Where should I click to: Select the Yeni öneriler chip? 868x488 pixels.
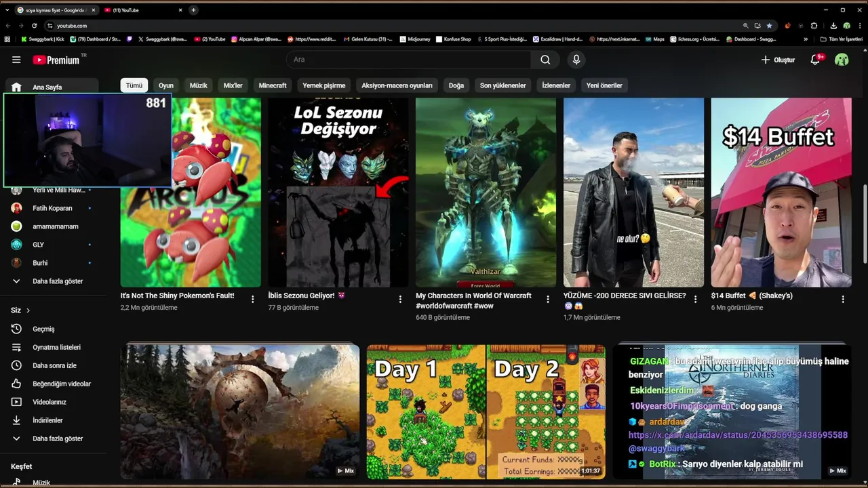(x=604, y=85)
